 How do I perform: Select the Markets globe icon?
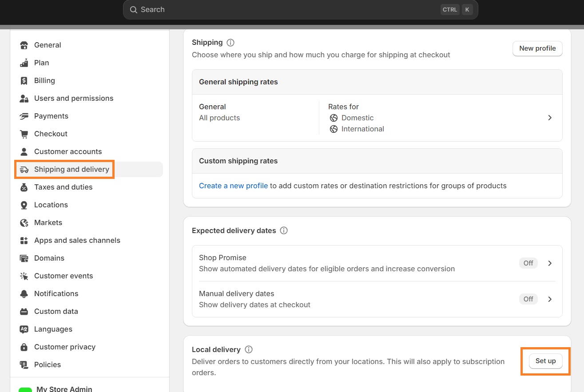24,222
